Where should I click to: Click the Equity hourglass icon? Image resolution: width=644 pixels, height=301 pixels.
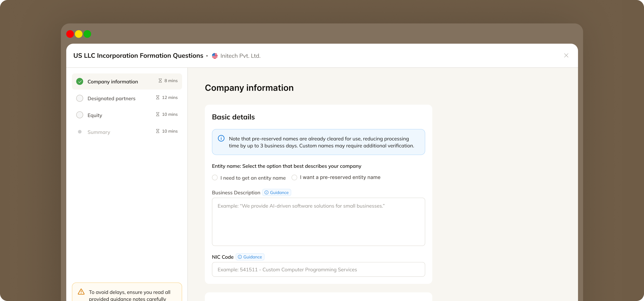(158, 114)
